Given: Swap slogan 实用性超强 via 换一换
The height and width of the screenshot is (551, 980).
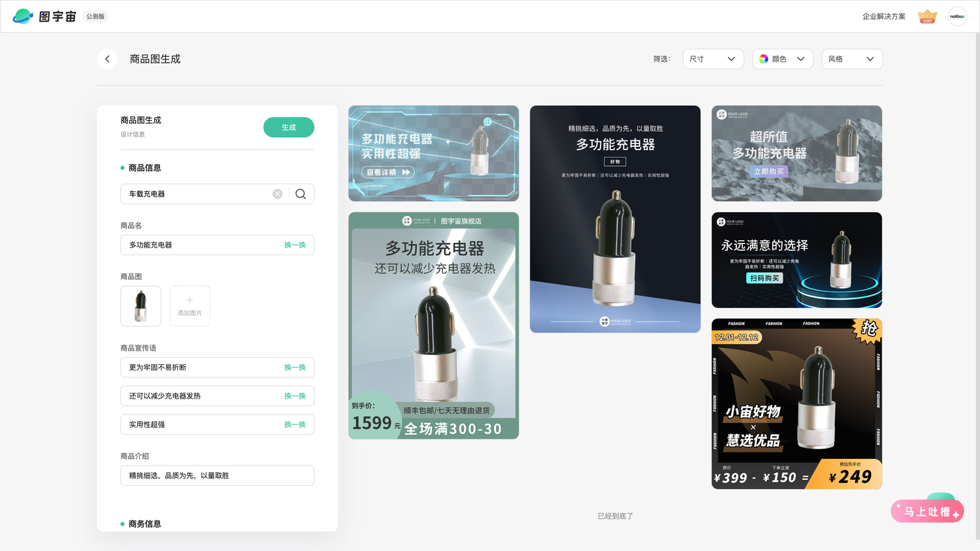Looking at the screenshot, I should pos(295,424).
